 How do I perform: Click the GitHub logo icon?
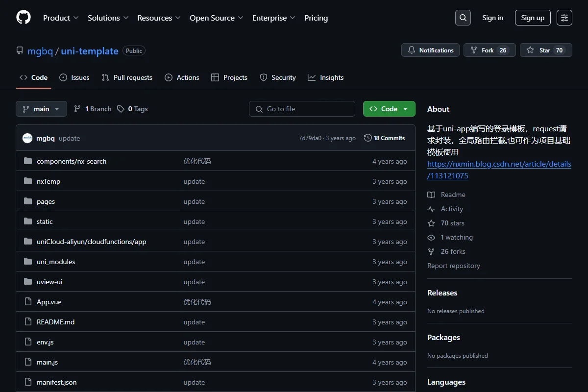[24, 18]
